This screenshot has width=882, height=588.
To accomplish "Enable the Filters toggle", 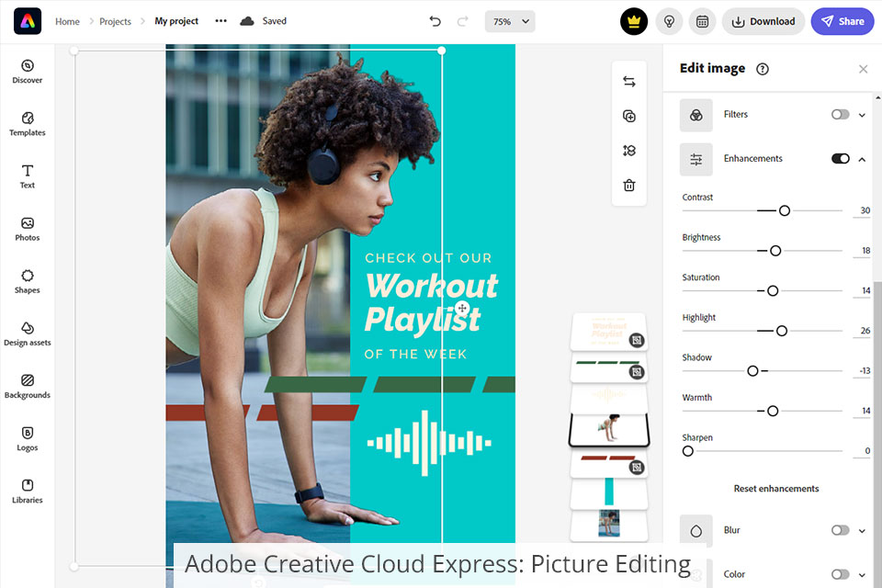I will (x=840, y=114).
